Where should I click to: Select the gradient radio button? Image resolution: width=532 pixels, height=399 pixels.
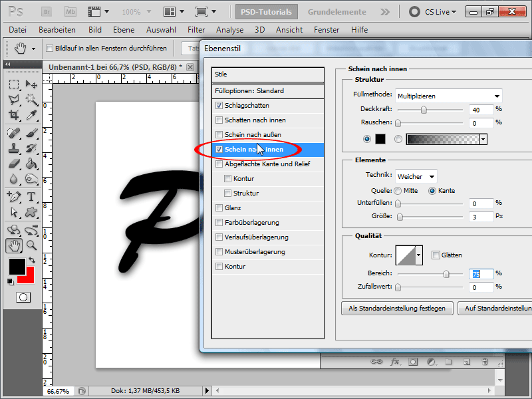398,139
